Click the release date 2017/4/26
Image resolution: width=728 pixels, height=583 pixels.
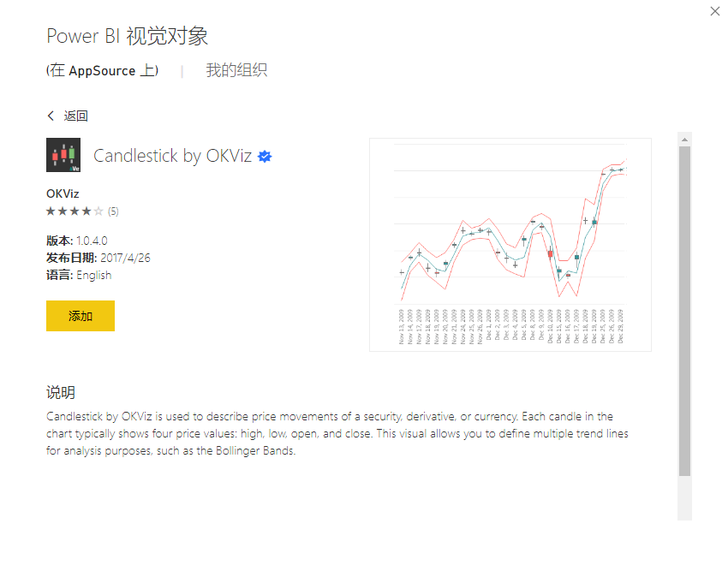click(x=125, y=258)
